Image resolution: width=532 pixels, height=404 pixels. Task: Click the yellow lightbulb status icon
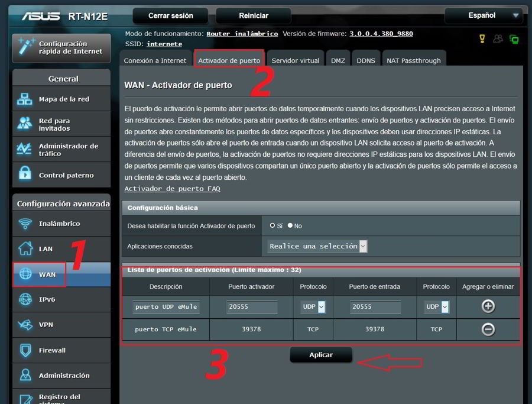482,39
